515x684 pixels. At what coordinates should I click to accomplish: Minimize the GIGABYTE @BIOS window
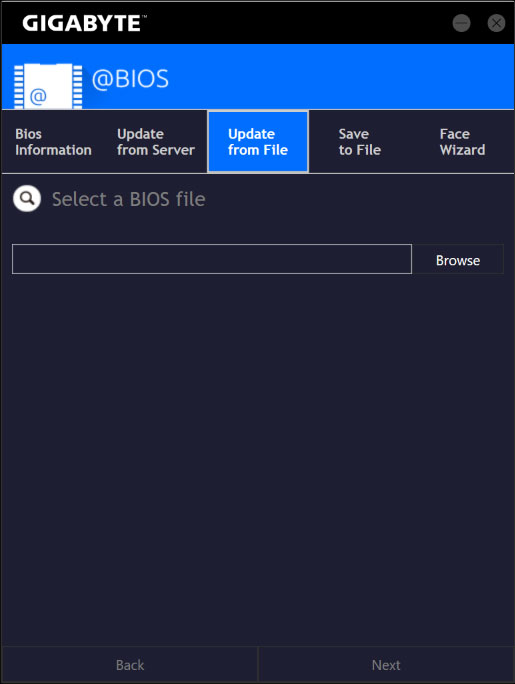pos(461,23)
